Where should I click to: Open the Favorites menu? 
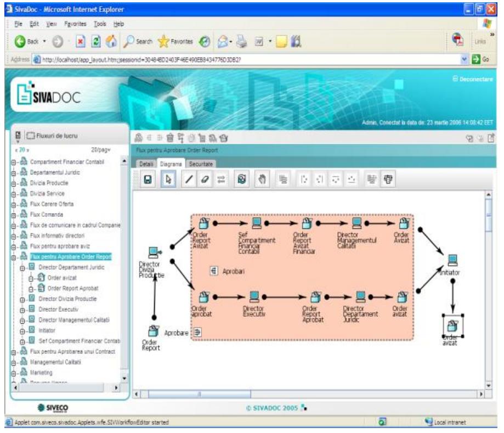point(75,24)
